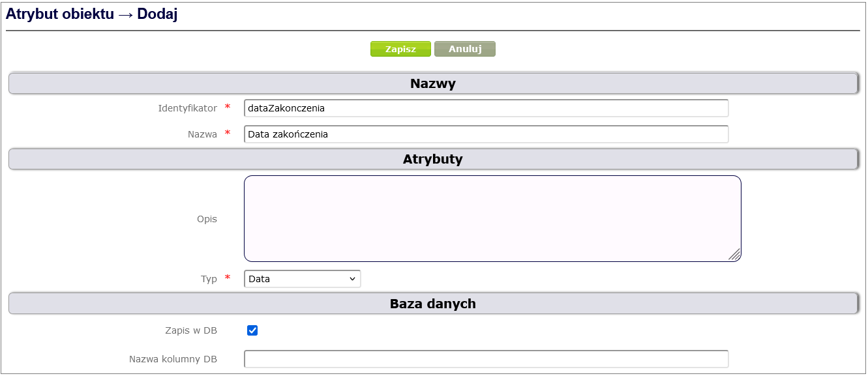Viewport: 868px width, 376px height.
Task: Click the Baza danych section header
Action: coord(433,304)
